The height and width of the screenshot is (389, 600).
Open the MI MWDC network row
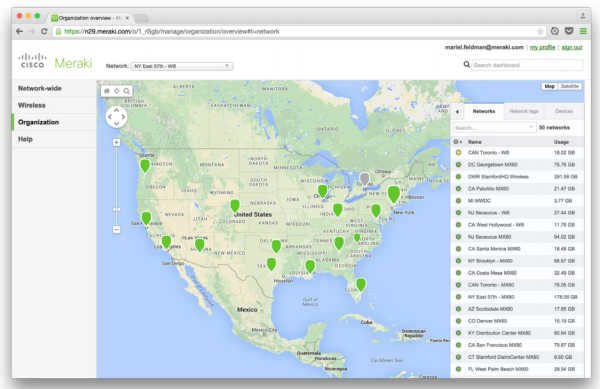click(x=517, y=201)
